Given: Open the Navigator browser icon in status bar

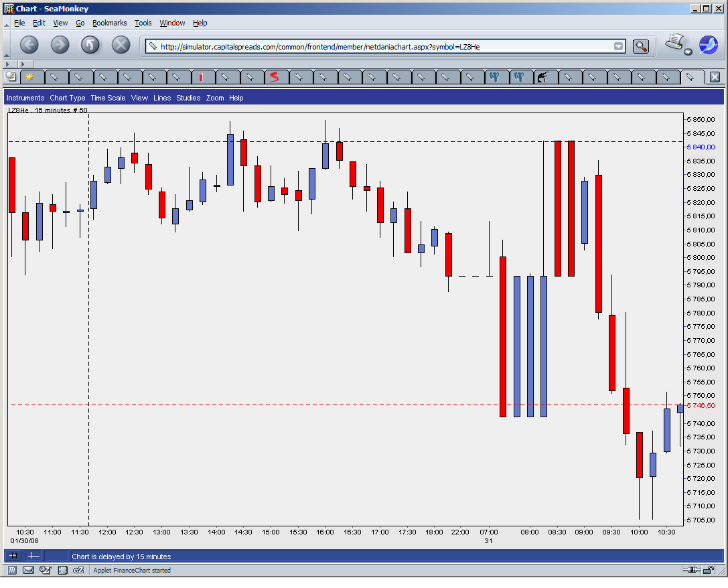Looking at the screenshot, I should [12, 570].
